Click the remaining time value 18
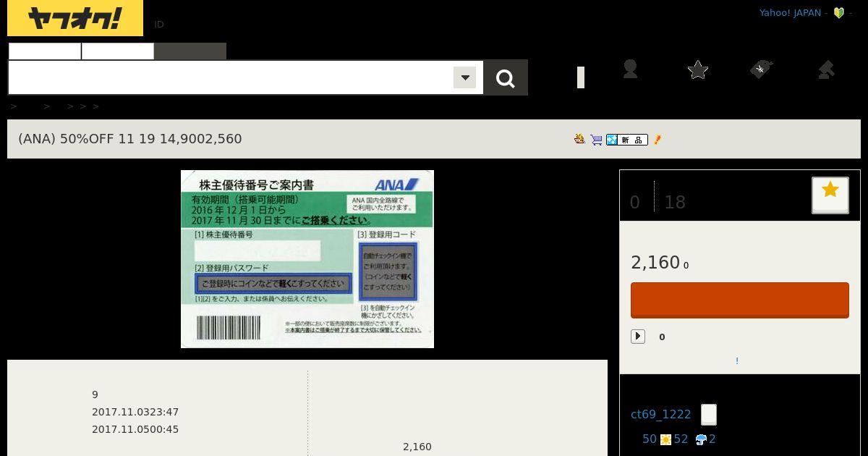Viewport: 868px width, 456px height. pyautogui.click(x=675, y=202)
